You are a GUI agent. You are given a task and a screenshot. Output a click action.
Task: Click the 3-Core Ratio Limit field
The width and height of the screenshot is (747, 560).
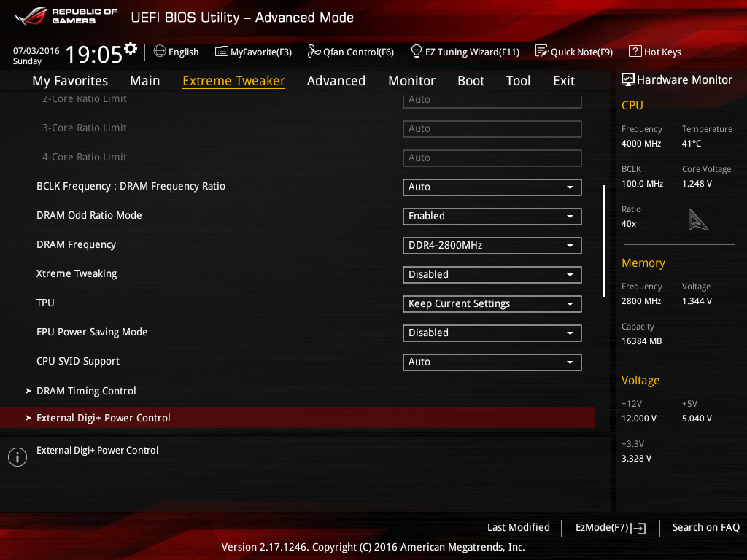pyautogui.click(x=492, y=128)
